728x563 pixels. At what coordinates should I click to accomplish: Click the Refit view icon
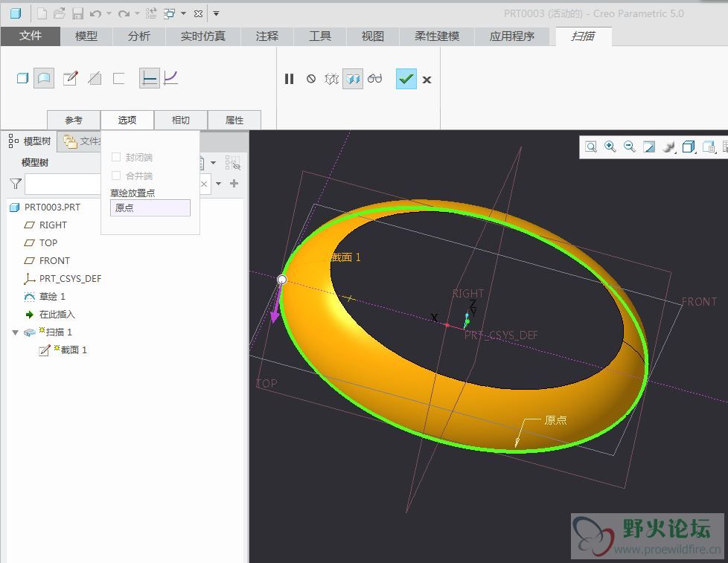tap(591, 147)
